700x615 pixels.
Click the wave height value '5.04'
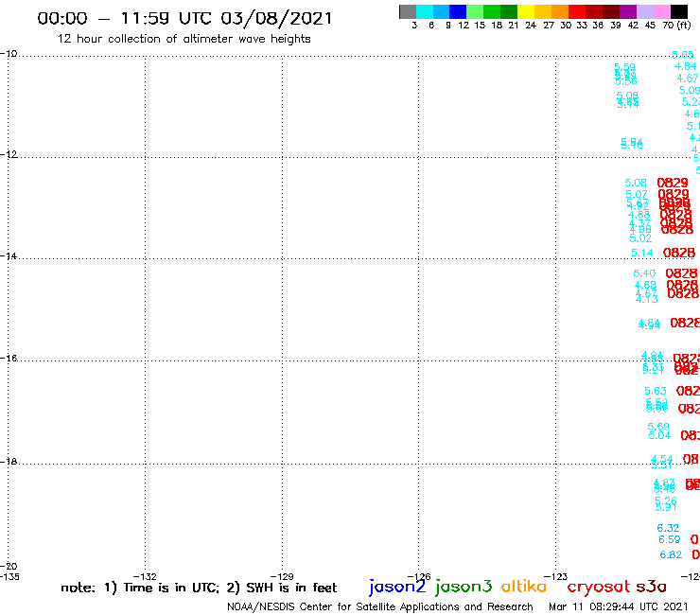(x=659, y=435)
